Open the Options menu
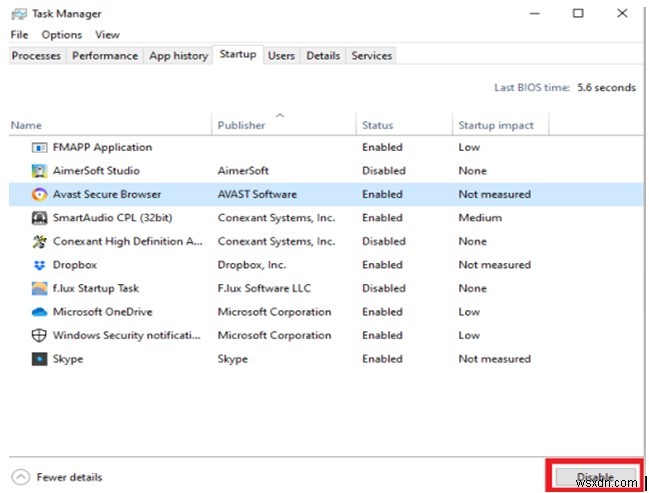This screenshot has width=649, height=493. pos(62,35)
